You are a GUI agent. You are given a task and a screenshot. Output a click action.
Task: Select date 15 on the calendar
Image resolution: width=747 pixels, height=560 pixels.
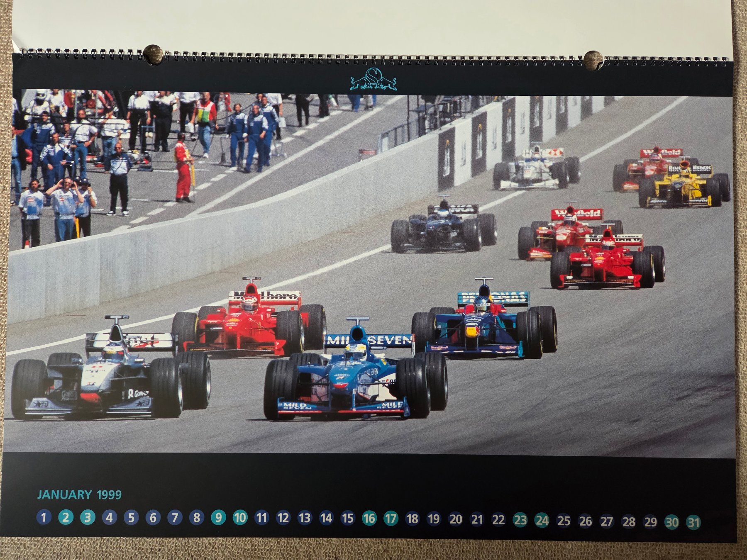348,518
